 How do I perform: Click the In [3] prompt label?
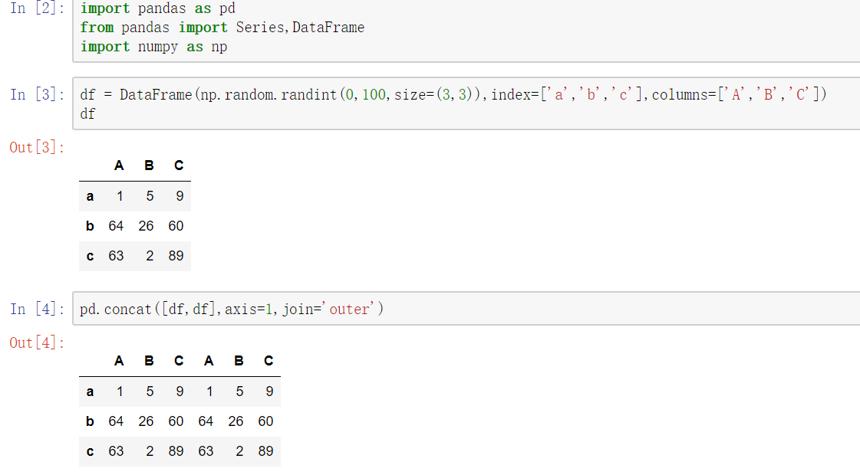[x=37, y=94]
